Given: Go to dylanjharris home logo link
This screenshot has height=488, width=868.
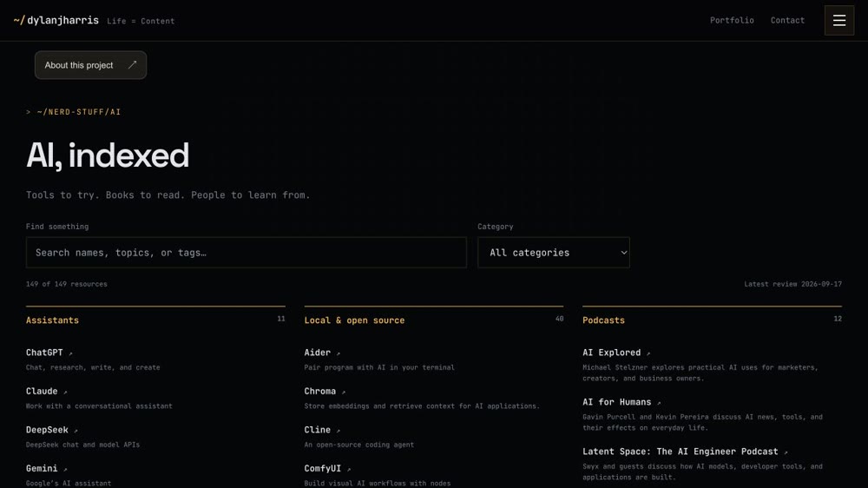Looking at the screenshot, I should click(x=56, y=21).
